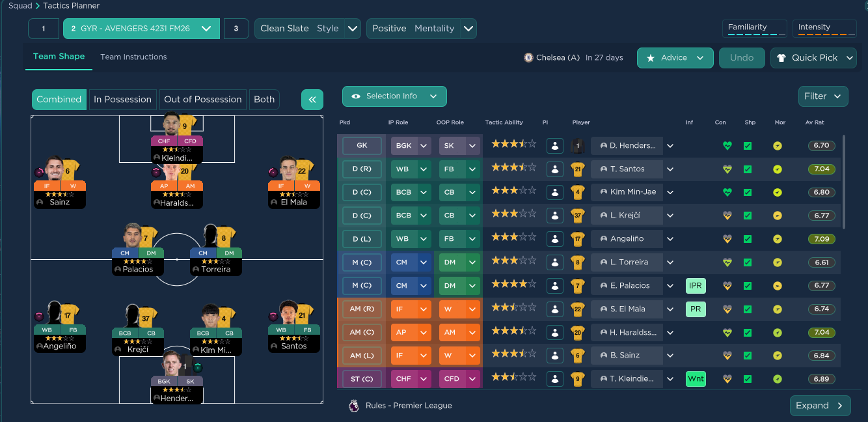Select tactic slot 3
Image resolution: width=868 pixels, height=422 pixels.
tap(236, 29)
